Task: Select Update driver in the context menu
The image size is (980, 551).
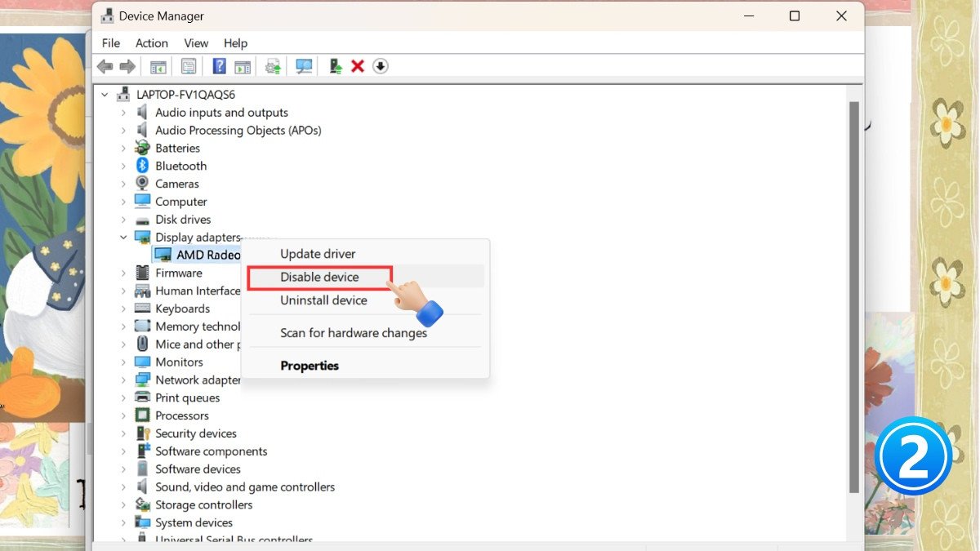Action: point(318,254)
